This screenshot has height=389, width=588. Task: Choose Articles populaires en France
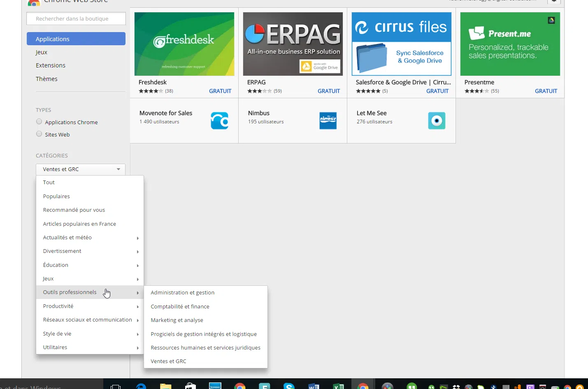point(90,224)
